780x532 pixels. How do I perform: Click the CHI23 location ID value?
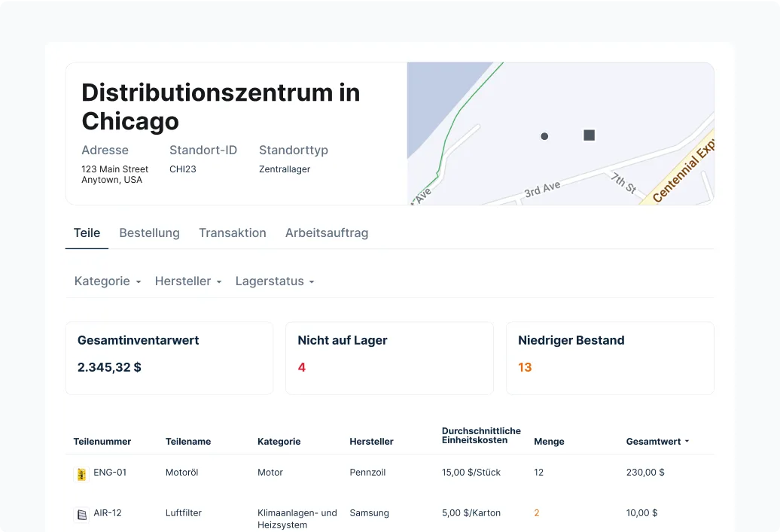[x=182, y=169]
